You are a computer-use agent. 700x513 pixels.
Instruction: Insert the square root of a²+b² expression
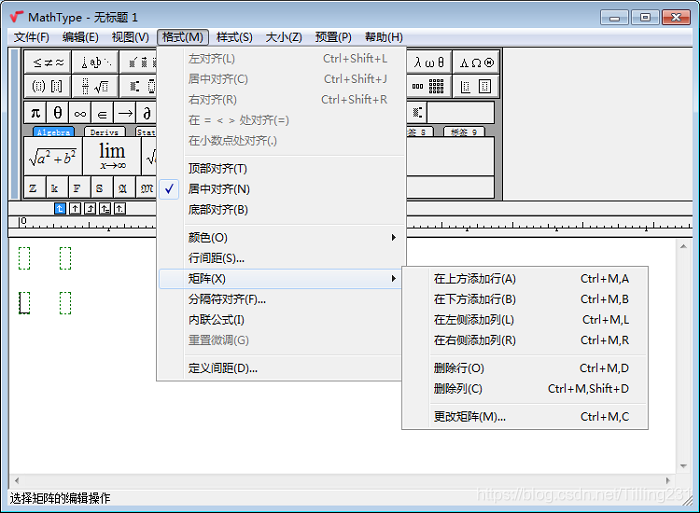pos(53,156)
